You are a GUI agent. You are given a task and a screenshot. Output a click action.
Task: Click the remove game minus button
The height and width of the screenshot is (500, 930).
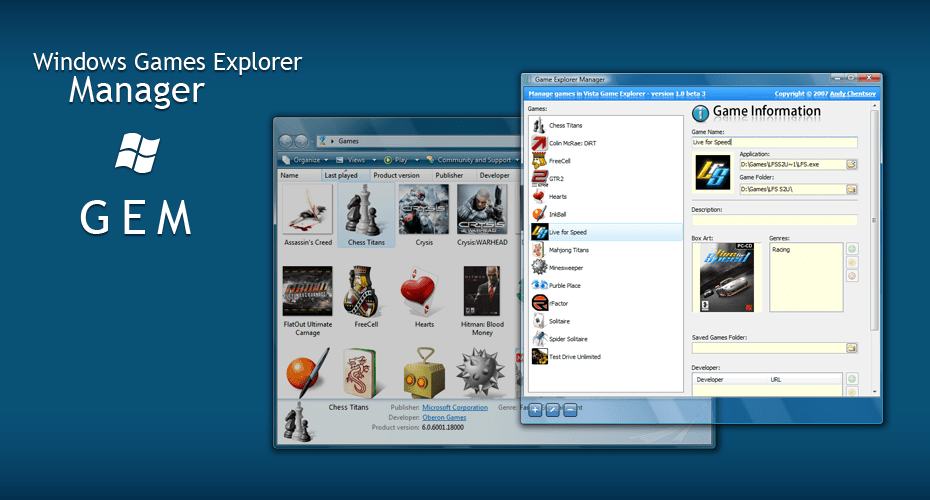570,408
